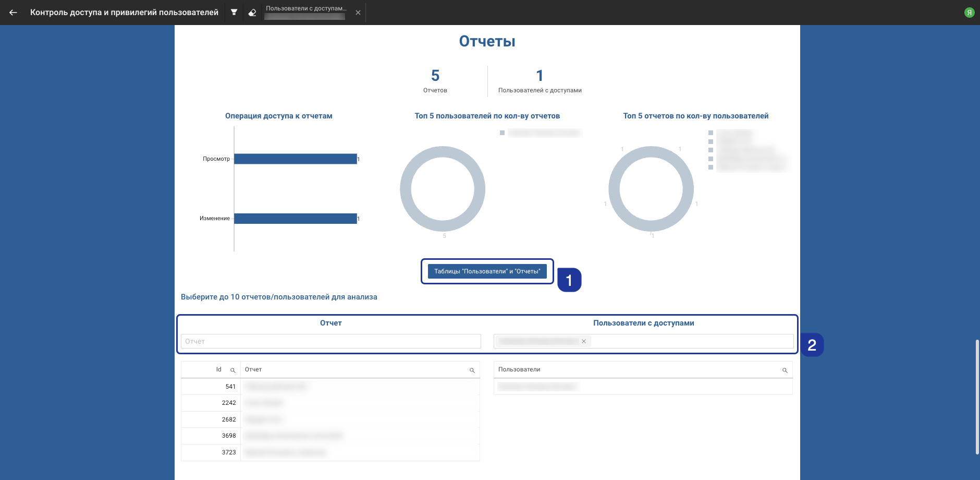Click the Изменение bar in the chart
Viewport: 980px width, 480px height.
[x=295, y=219]
